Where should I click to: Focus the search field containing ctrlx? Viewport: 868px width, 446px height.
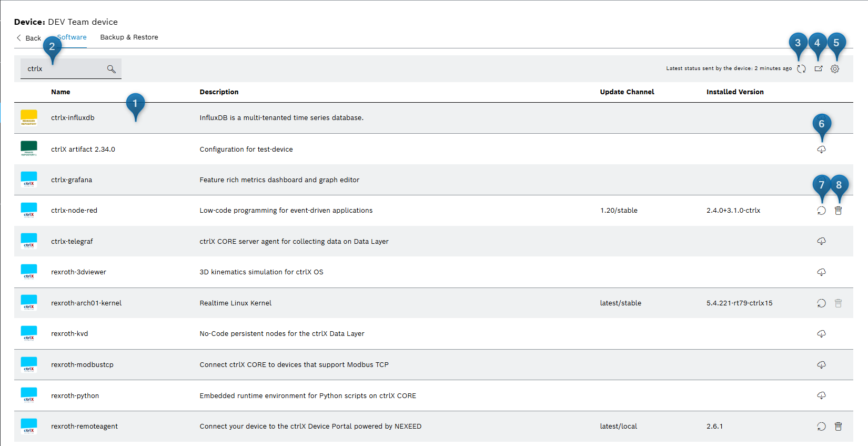pos(71,69)
